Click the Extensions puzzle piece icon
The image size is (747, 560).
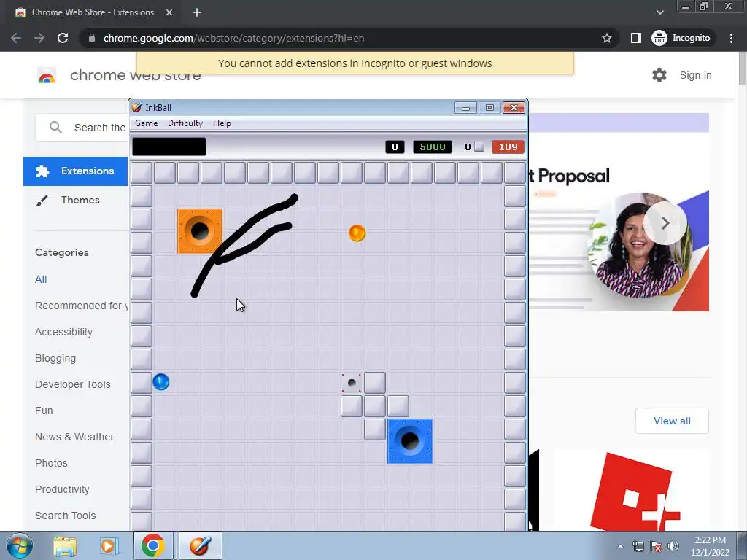point(42,171)
